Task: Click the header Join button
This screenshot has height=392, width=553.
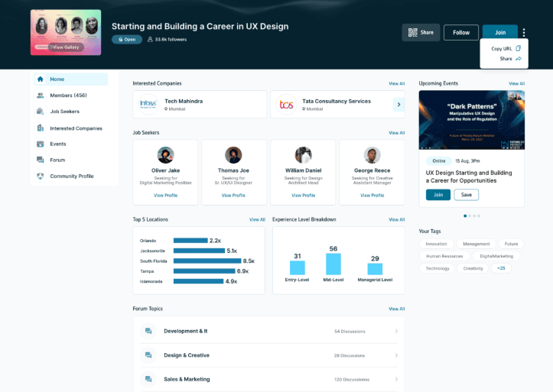Action: (x=500, y=32)
